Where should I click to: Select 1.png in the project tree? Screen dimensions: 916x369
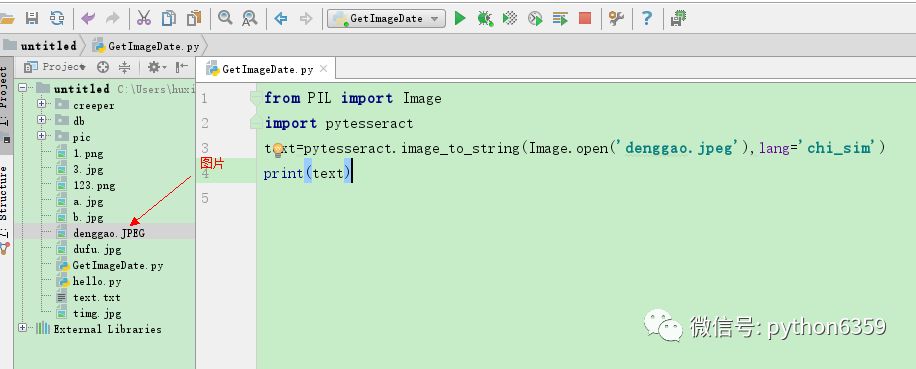click(x=88, y=154)
